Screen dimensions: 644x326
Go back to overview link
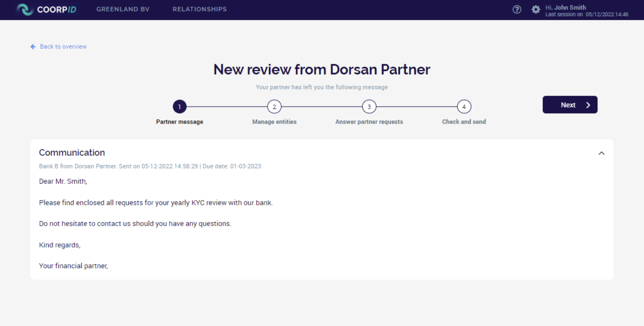(63, 47)
